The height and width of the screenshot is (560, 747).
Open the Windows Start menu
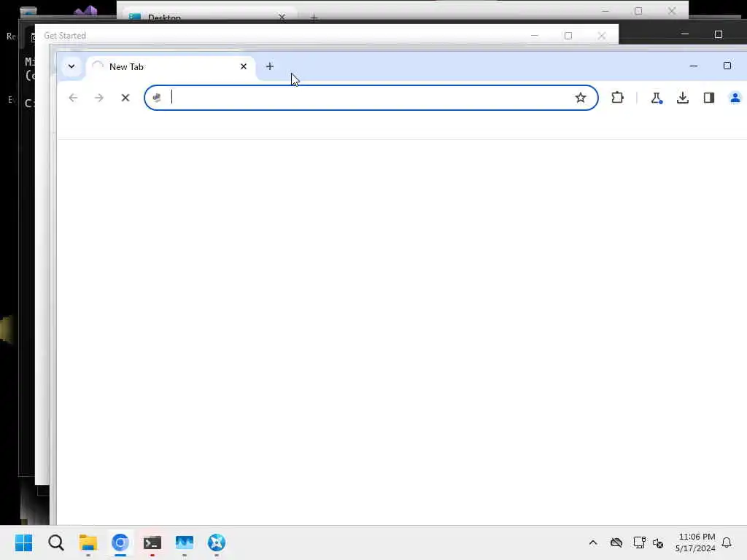coord(23,542)
